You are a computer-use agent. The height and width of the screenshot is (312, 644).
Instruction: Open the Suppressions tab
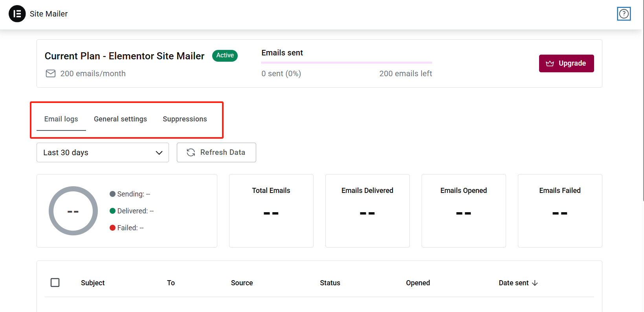click(x=185, y=119)
